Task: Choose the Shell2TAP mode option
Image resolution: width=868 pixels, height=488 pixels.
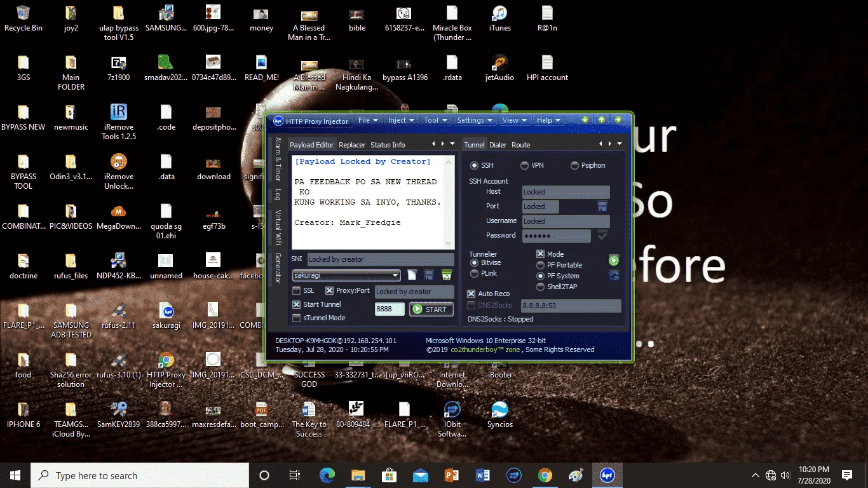Action: (x=541, y=287)
